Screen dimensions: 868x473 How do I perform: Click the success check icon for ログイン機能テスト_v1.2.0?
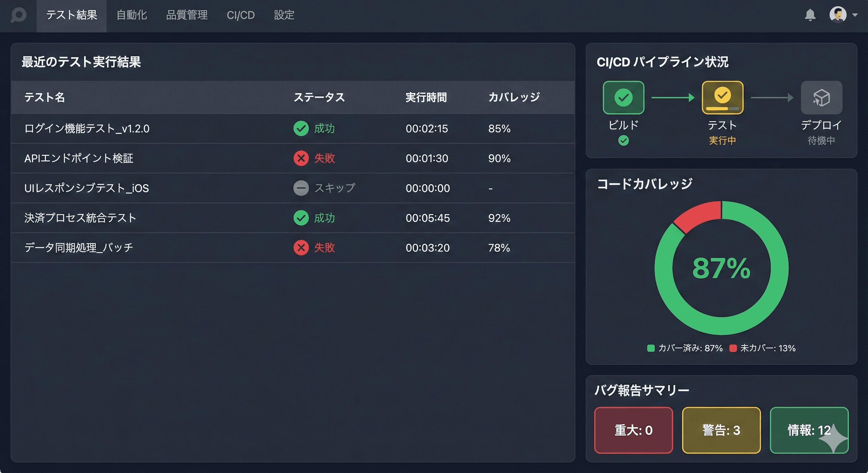tap(301, 129)
